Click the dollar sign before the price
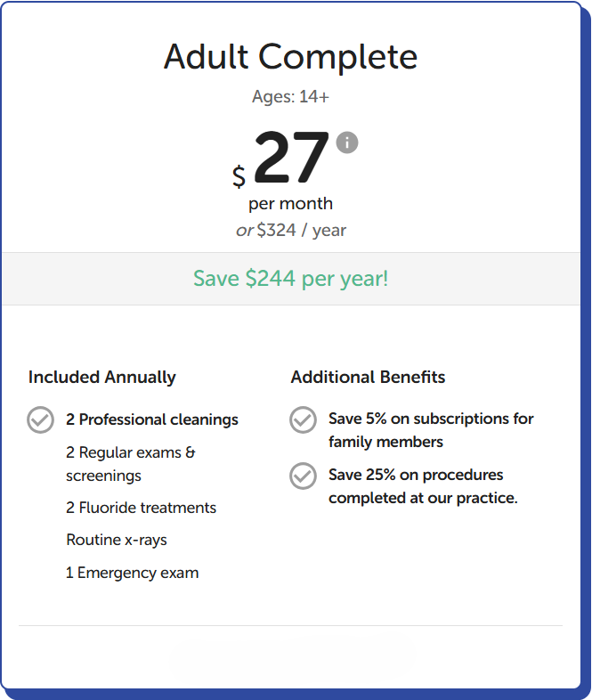This screenshot has height=700, width=592. point(239,176)
